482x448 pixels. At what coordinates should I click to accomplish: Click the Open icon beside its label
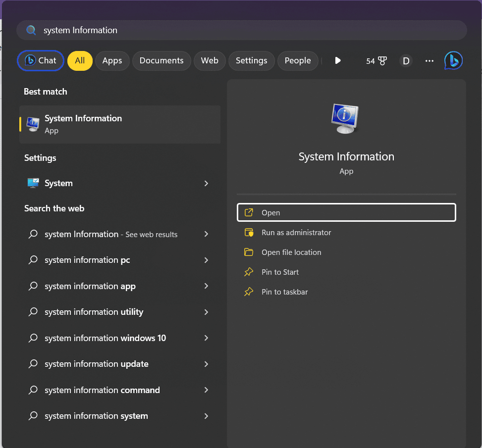click(248, 212)
